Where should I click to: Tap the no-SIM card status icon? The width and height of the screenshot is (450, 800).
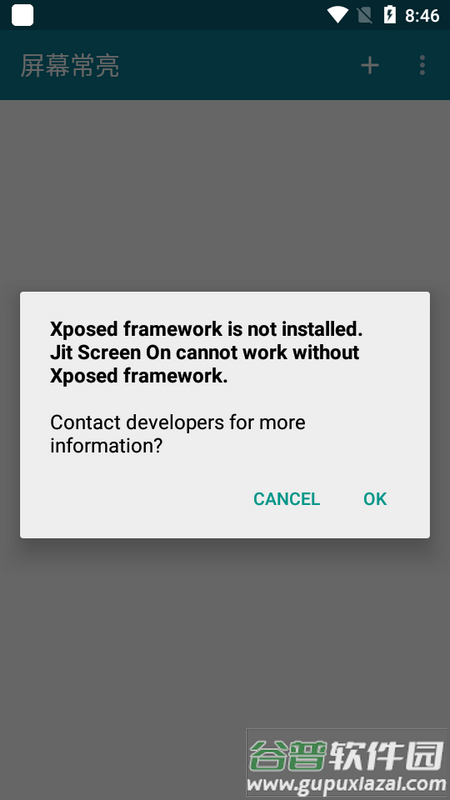pos(364,15)
